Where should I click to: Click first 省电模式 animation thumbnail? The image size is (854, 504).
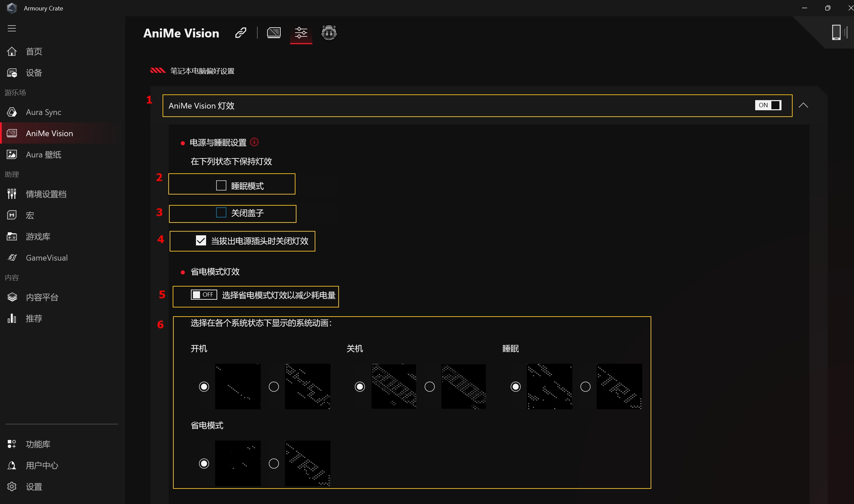(238, 464)
